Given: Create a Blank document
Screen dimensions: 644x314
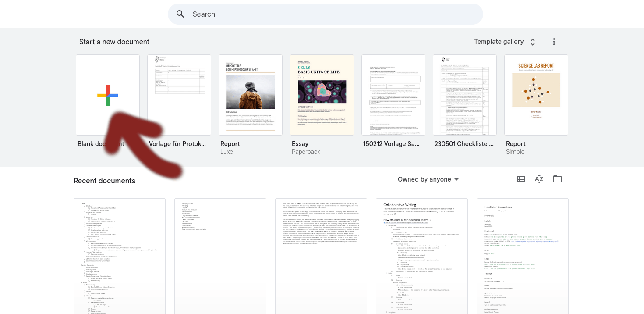Looking at the screenshot, I should click(108, 95).
